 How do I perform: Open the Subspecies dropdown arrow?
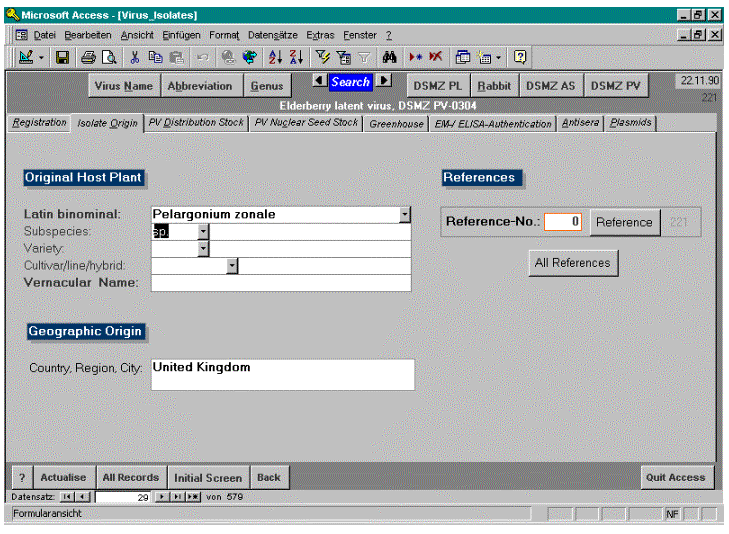click(203, 231)
